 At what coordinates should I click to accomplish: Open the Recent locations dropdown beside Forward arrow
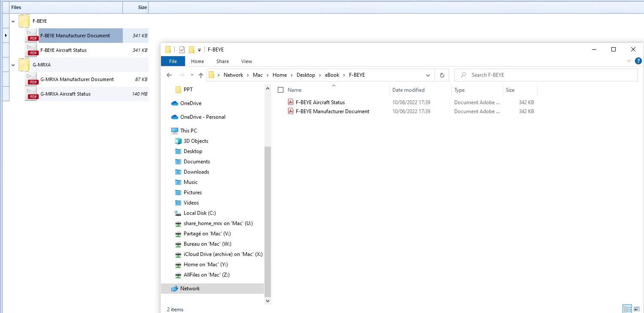[x=192, y=75]
